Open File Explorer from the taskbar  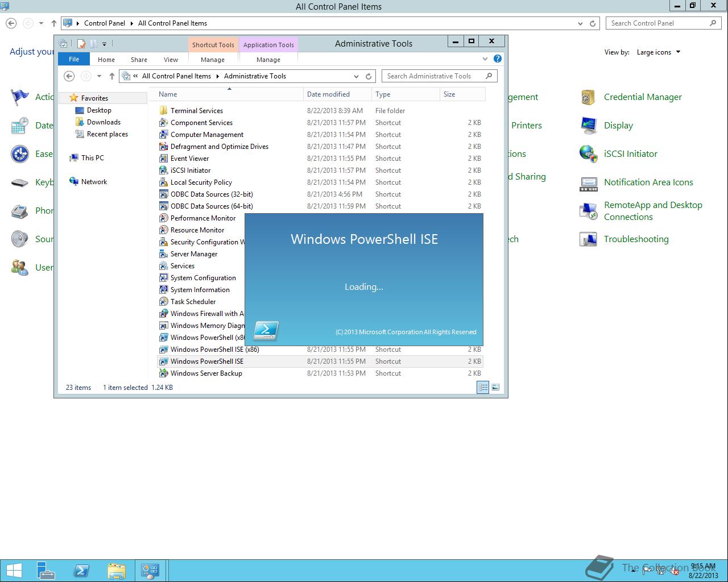116,571
